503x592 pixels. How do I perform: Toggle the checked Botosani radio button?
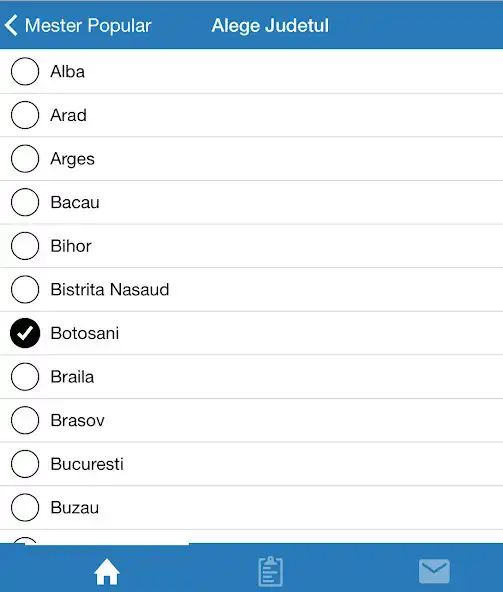(x=25, y=333)
